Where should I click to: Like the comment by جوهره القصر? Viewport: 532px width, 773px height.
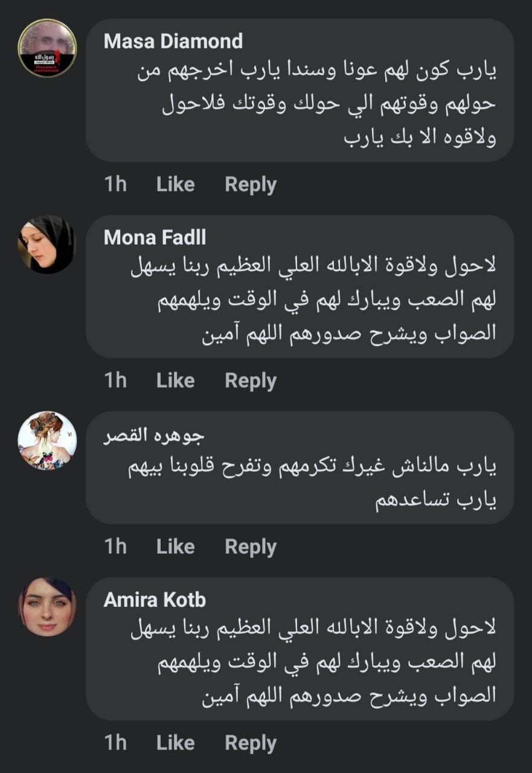click(175, 547)
